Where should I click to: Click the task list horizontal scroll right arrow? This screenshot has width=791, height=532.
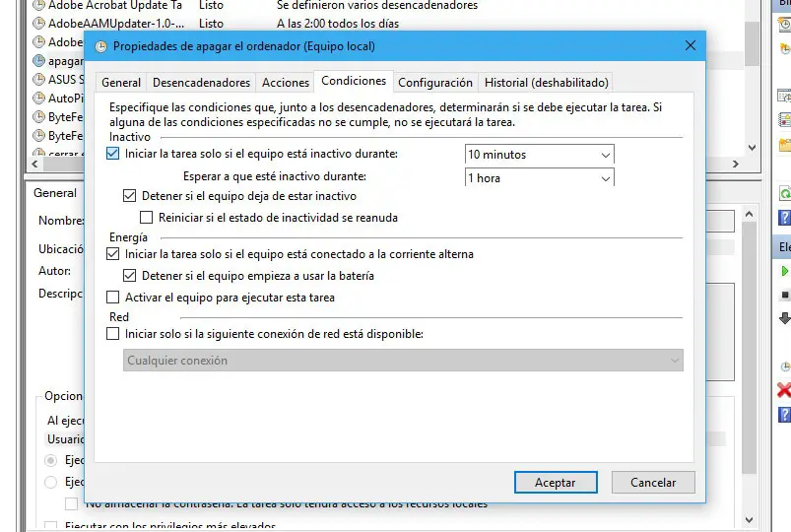point(736,165)
